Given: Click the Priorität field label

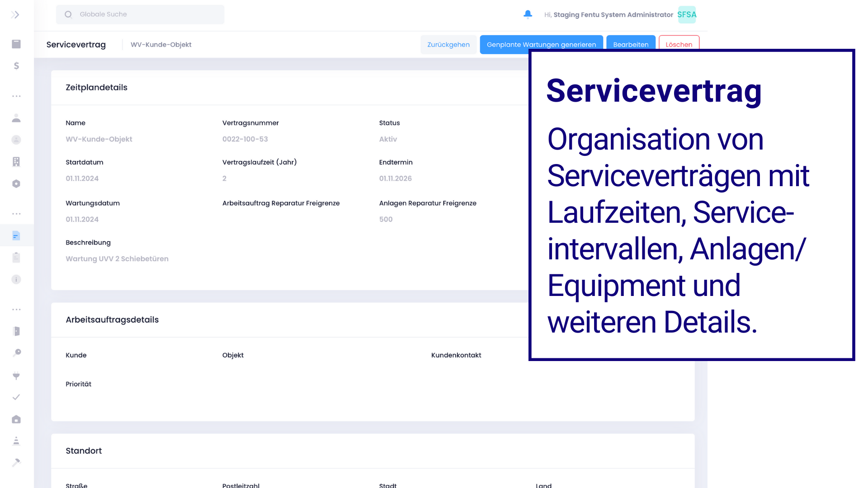Looking at the screenshot, I should [78, 384].
